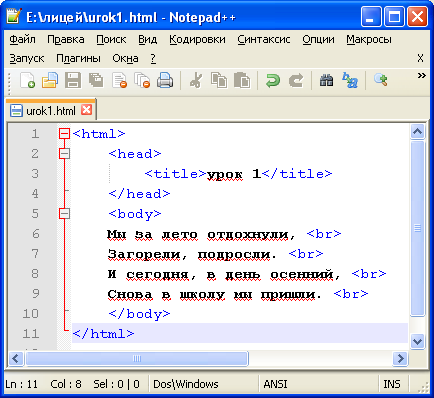Screen dimensions: 434x398
Task: Click the Close document toolbar icon
Action: 119,80
